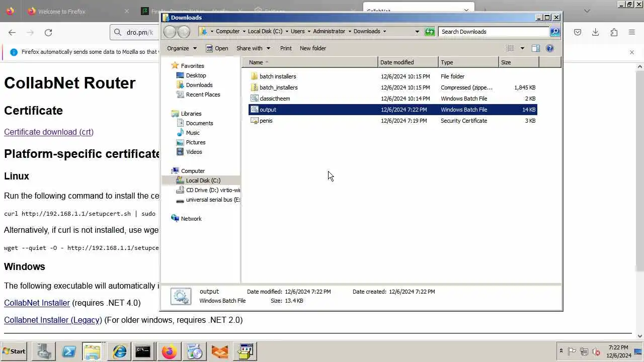644x362 pixels.
Task: Expand the arrow after Users in the breadcrumb
Action: point(309,31)
